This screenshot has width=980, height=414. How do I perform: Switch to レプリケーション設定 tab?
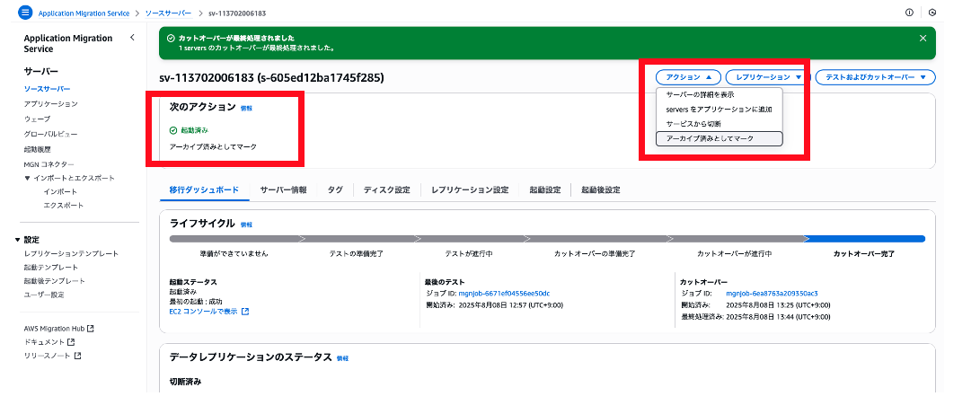click(470, 189)
